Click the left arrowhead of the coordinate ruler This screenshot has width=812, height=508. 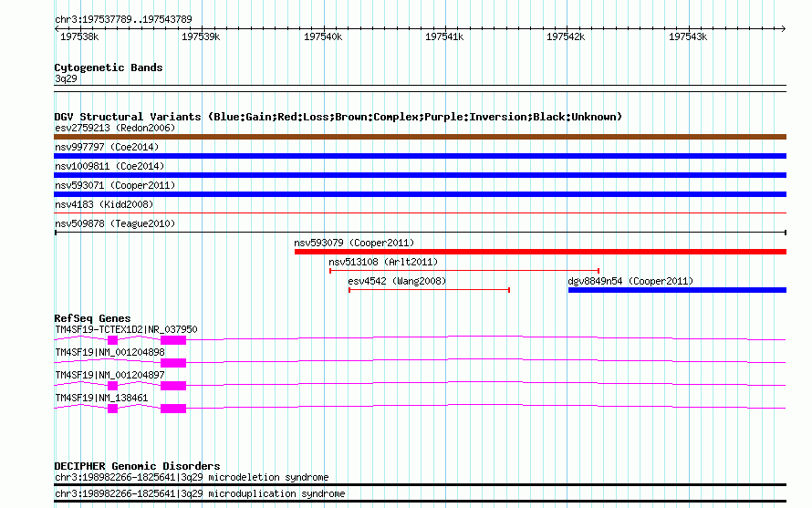click(57, 28)
